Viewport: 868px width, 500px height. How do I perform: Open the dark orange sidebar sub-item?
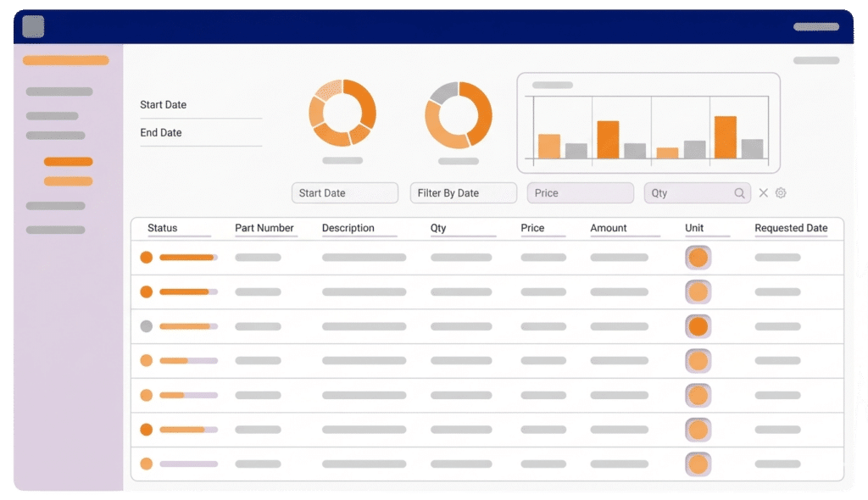68,162
